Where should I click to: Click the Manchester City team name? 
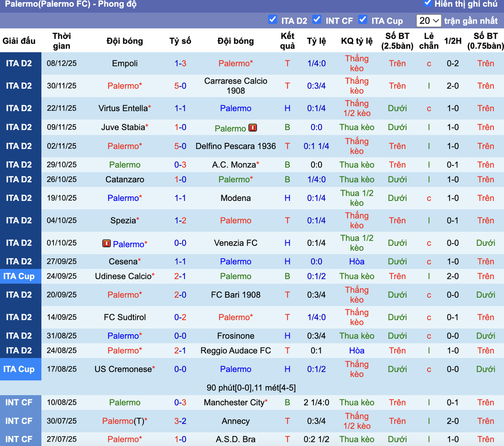(234, 403)
